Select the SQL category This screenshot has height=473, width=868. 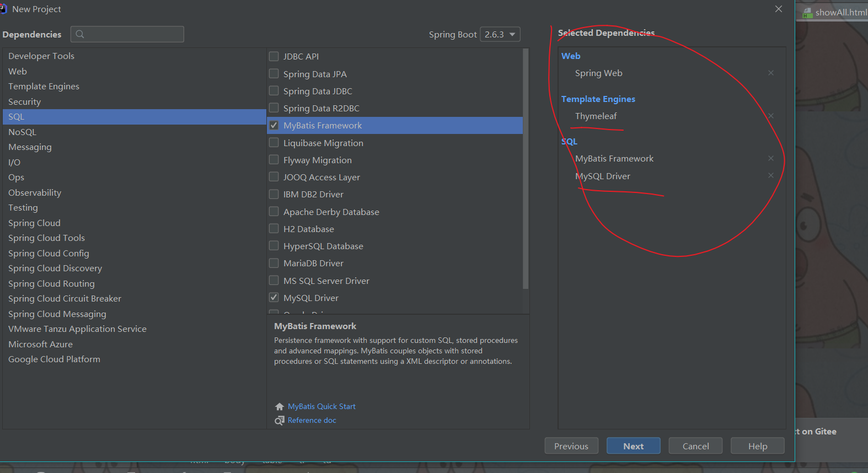pyautogui.click(x=135, y=117)
